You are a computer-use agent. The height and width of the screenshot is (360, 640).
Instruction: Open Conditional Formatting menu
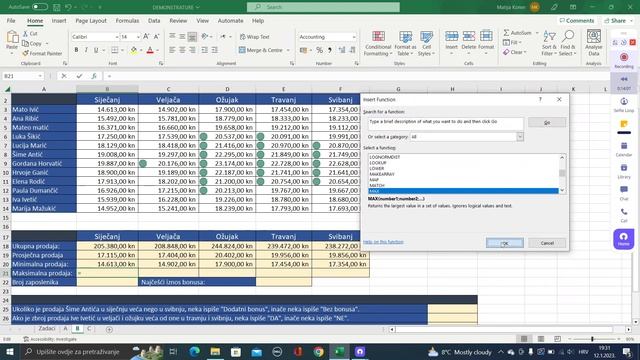378,43
